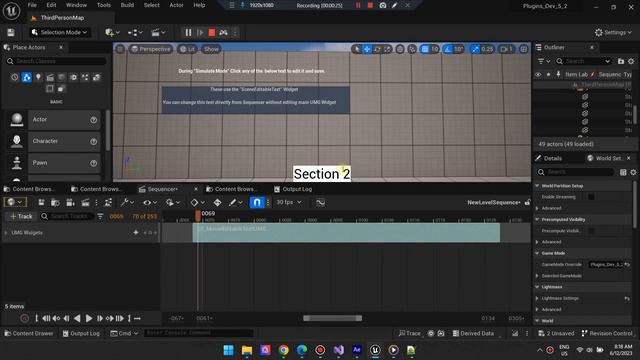Click the Sequencer horizontal range scrollbar
Screen dimensions: 640x360
pyautogui.click(x=332, y=318)
